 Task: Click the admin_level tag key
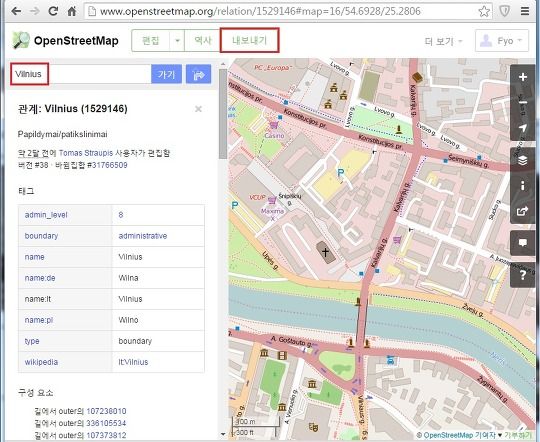pyautogui.click(x=46, y=215)
